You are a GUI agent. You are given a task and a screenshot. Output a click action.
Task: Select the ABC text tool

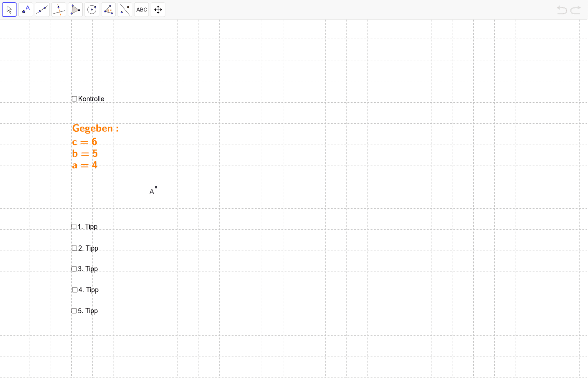point(141,10)
